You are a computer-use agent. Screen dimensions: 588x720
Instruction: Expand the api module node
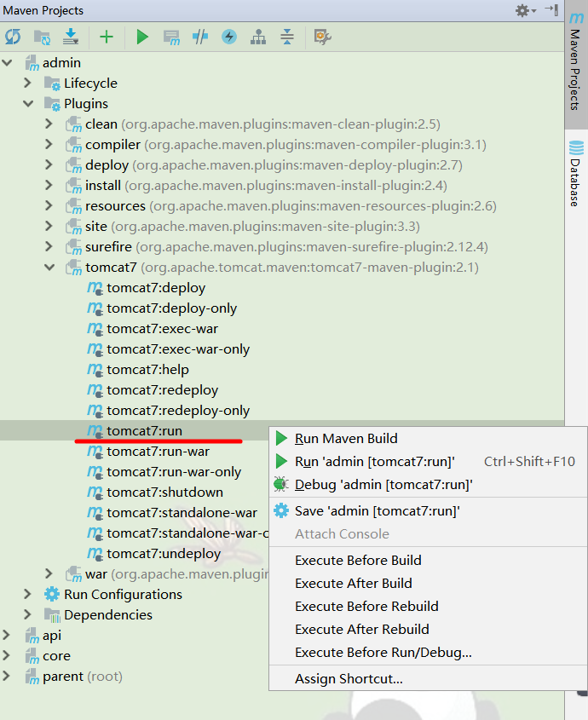coord(7,636)
